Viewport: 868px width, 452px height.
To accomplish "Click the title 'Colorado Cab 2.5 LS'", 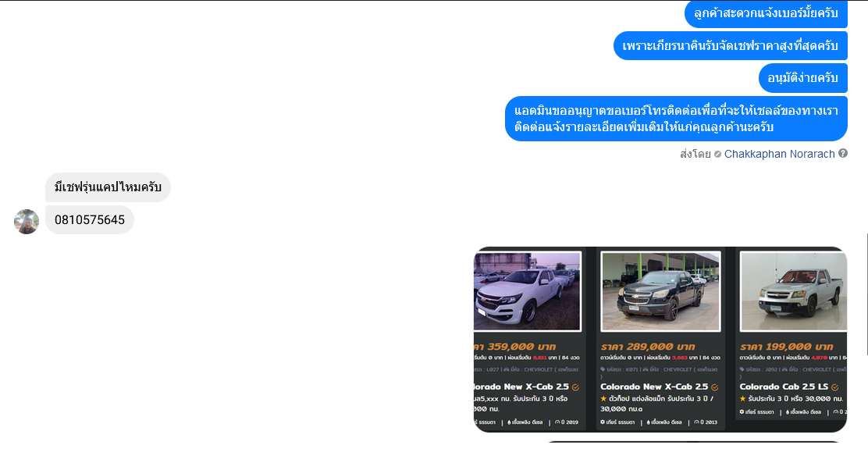I will 784,386.
